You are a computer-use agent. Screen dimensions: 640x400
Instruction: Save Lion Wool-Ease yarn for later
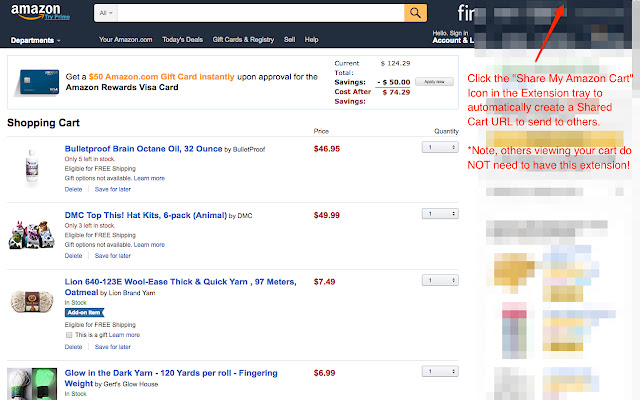[113, 347]
